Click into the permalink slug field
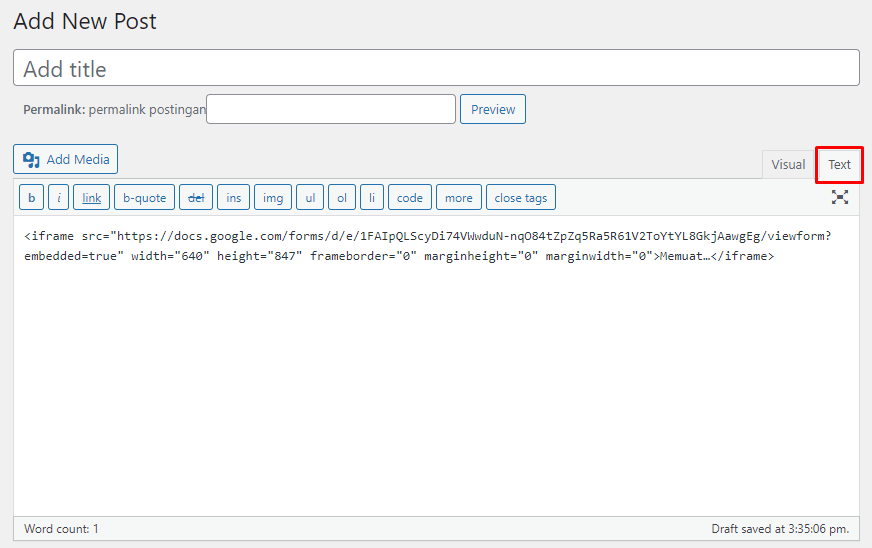This screenshot has width=872, height=548. 331,110
